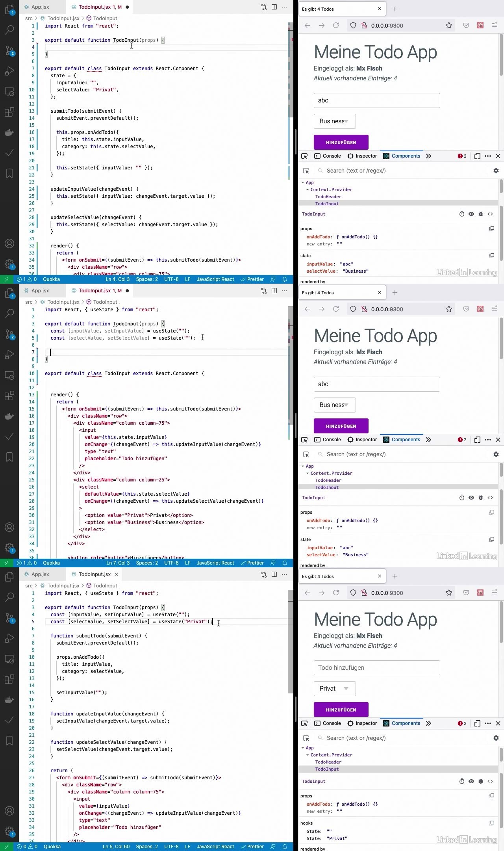Collapse the App tree node above hooks panel
Image resolution: width=504 pixels, height=851 pixels.
[303, 748]
